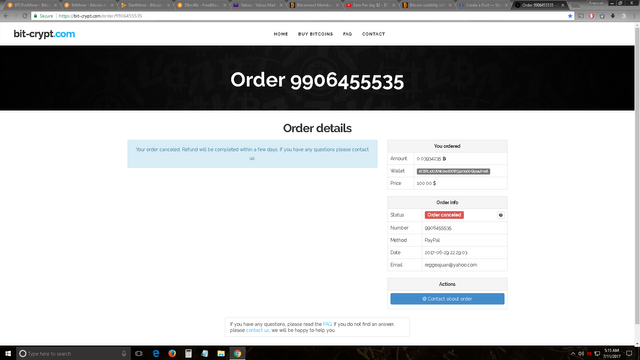
Task: Open File Explorer from the taskbar
Action: pos(221,353)
